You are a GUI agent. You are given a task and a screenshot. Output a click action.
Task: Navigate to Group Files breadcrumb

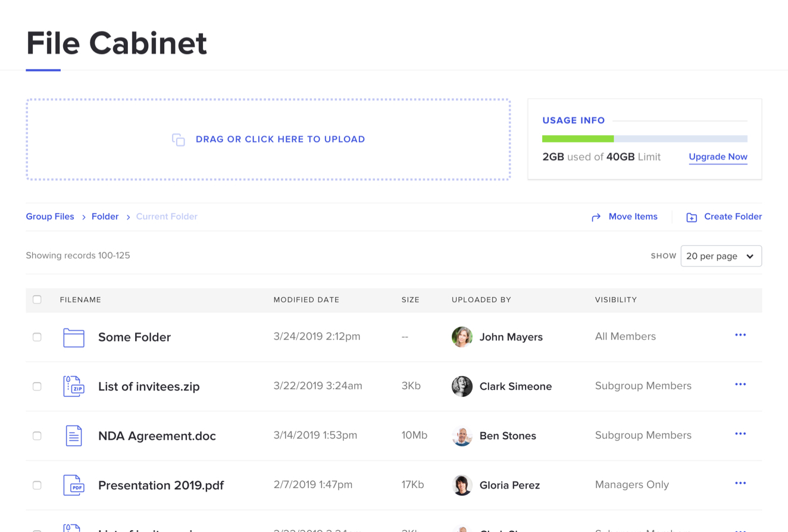[x=50, y=217]
